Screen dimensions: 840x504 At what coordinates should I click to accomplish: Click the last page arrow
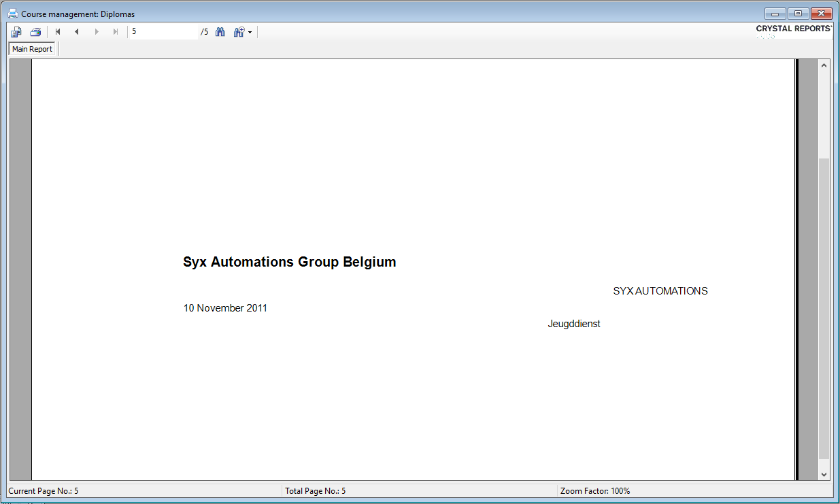point(116,32)
